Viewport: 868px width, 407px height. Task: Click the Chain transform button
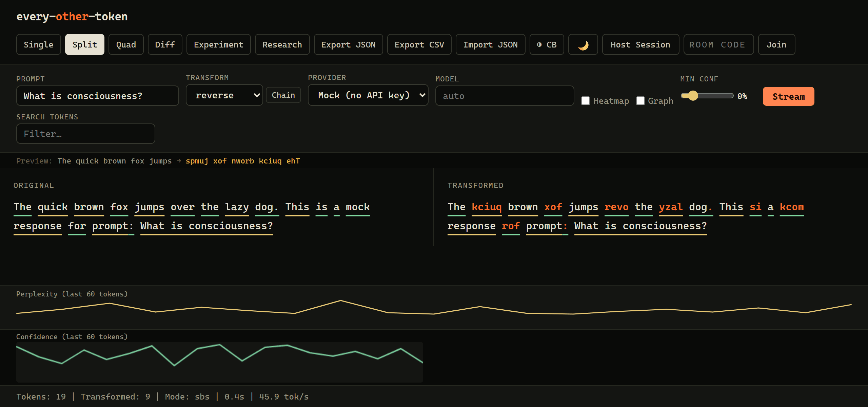click(x=283, y=95)
